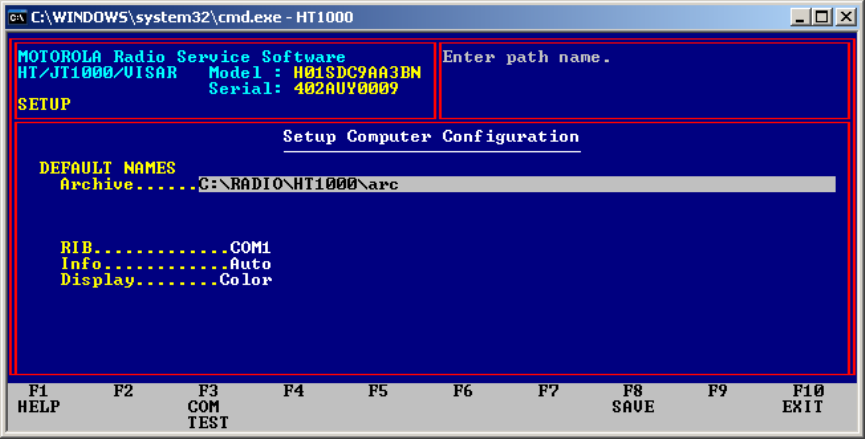Minimize the cmd.exe window
Screen dimensions: 865x439
click(800, 17)
